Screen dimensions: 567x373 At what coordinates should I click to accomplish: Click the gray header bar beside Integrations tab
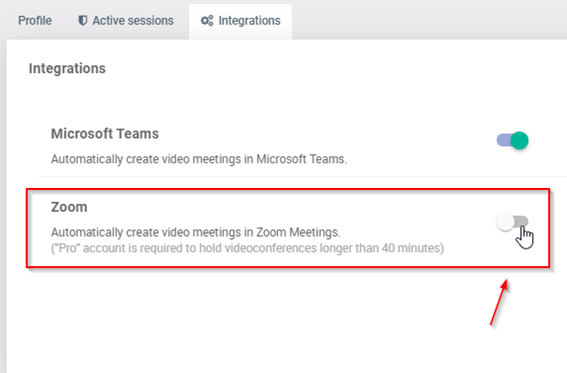pyautogui.click(x=429, y=20)
